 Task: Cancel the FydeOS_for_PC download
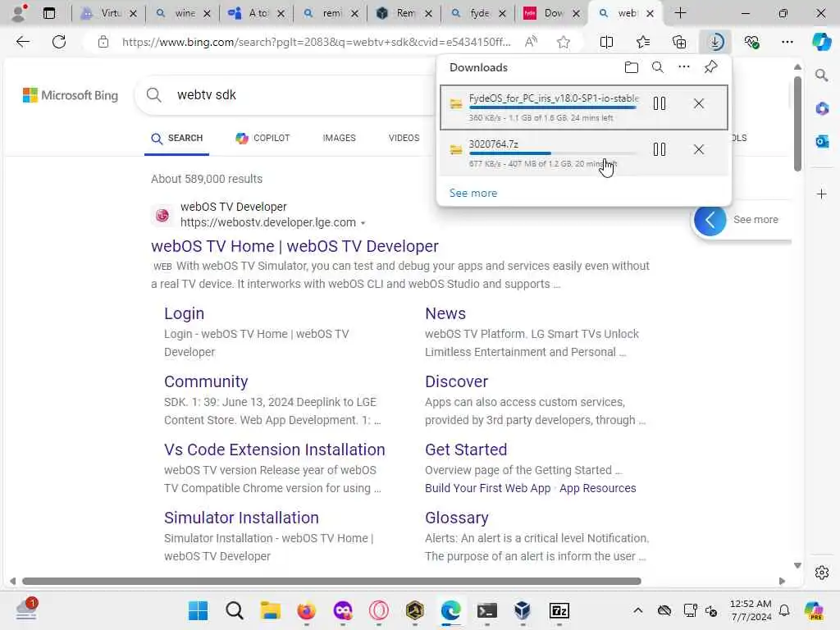(x=699, y=103)
